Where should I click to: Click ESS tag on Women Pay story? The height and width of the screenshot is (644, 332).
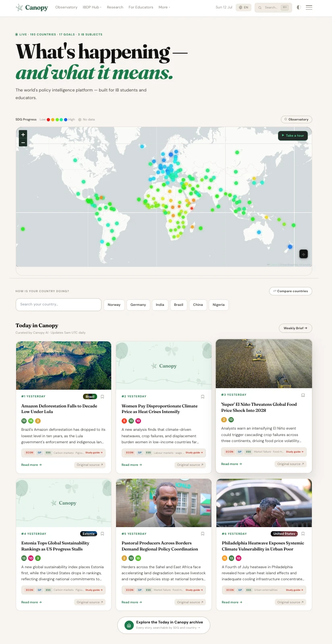(x=148, y=453)
